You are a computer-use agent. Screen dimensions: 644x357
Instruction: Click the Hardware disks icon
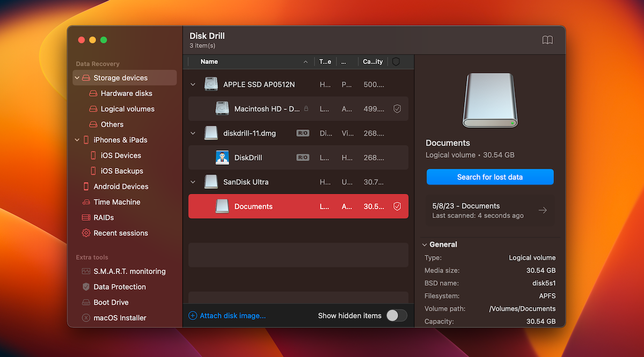tap(93, 93)
